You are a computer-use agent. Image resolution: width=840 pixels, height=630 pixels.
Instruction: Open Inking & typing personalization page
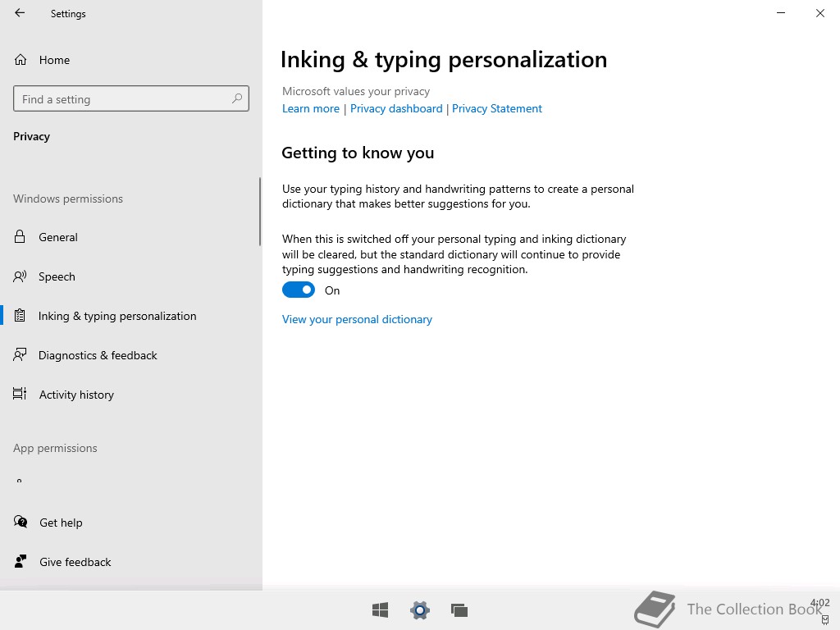131,316
